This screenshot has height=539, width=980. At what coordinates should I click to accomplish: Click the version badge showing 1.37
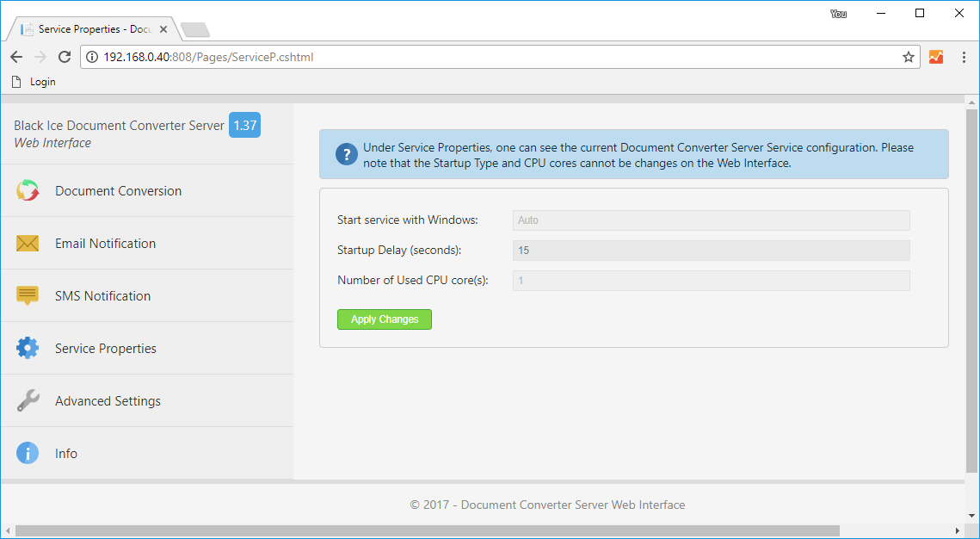pyautogui.click(x=243, y=125)
